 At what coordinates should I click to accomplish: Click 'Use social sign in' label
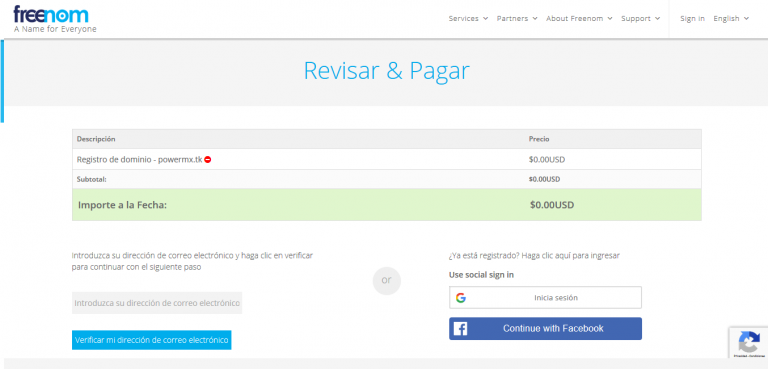click(x=481, y=275)
